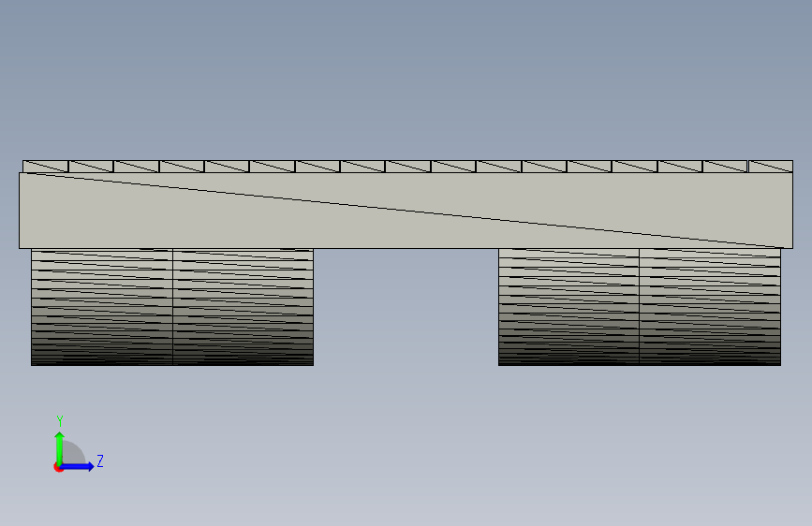Image resolution: width=812 pixels, height=526 pixels.
Task: Select the rightmost segment of the top strip
Action: tap(771, 167)
